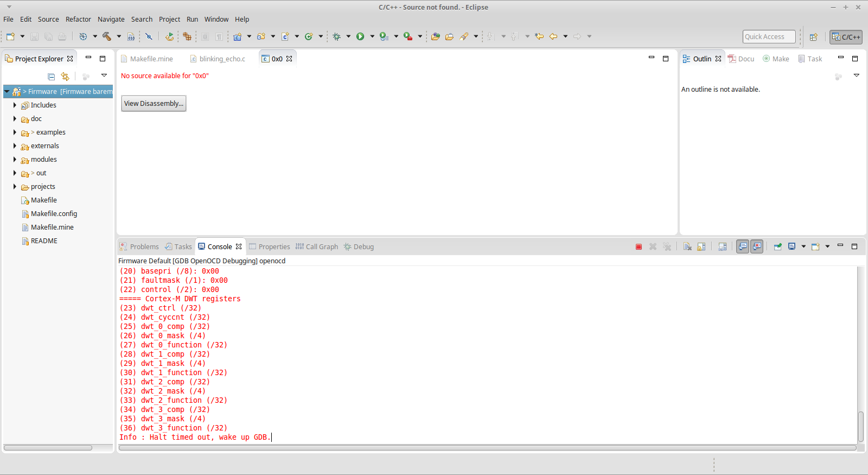Click the binary file (010) toolbar icon
This screenshot has height=475, width=868.
click(x=131, y=36)
